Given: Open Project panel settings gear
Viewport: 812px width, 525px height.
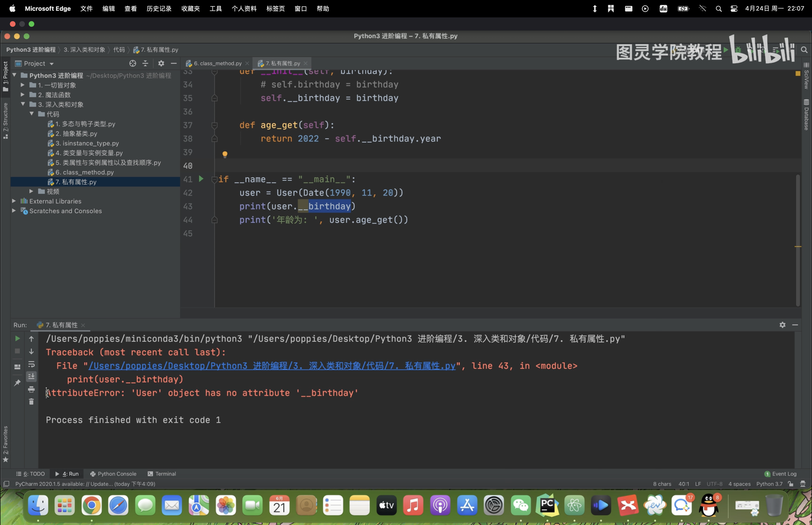Looking at the screenshot, I should 161,63.
